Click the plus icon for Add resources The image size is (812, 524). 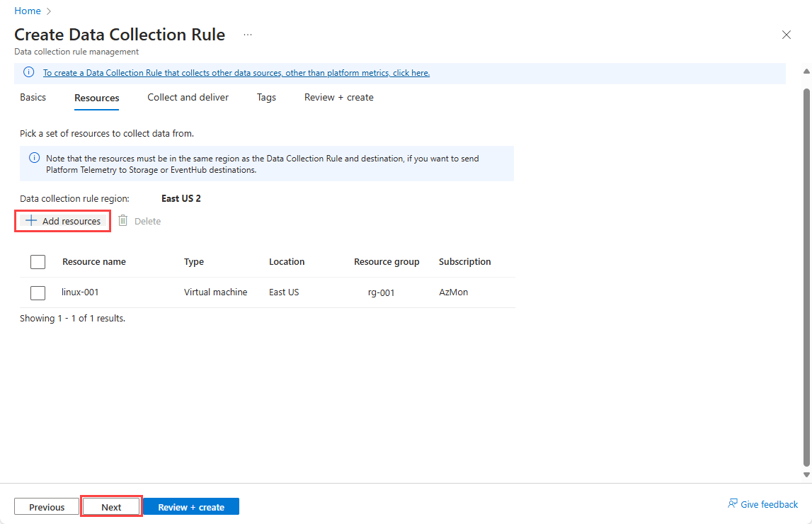31,221
